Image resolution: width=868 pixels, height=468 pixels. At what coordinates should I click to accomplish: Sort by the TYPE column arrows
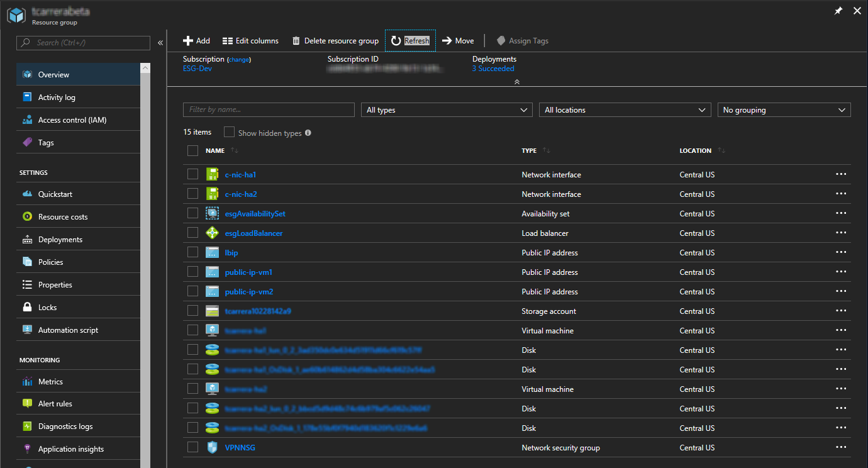pyautogui.click(x=547, y=151)
